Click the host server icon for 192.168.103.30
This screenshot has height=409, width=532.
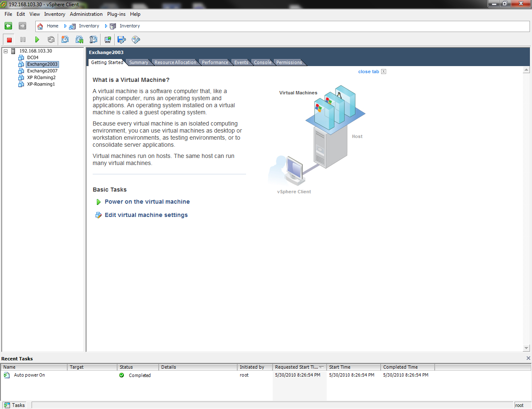13,51
